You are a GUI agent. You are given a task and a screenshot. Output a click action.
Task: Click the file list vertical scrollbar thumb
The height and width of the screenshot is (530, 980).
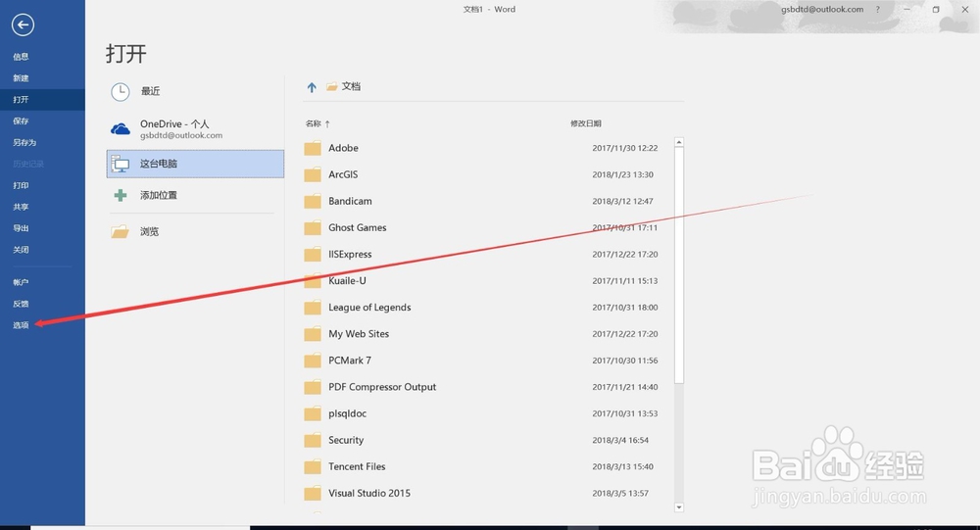[x=679, y=265]
